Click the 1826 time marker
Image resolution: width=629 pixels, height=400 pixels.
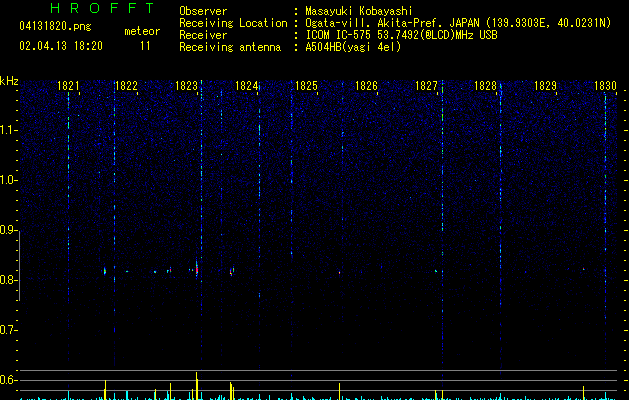tap(367, 86)
